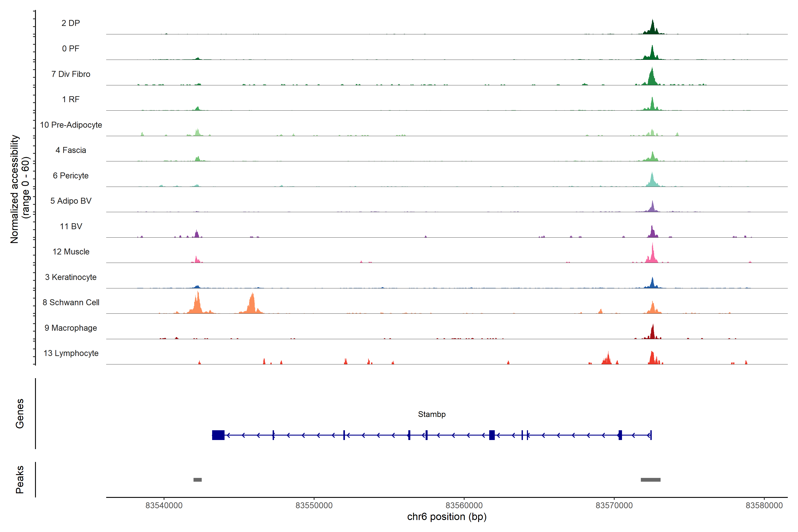Select the 8 Schwann Cell track label
The width and height of the screenshot is (798, 532).
click(70, 302)
